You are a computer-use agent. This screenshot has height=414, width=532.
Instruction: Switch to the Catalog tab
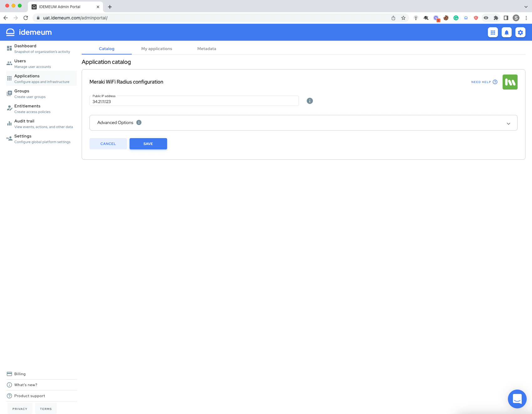[x=107, y=49]
